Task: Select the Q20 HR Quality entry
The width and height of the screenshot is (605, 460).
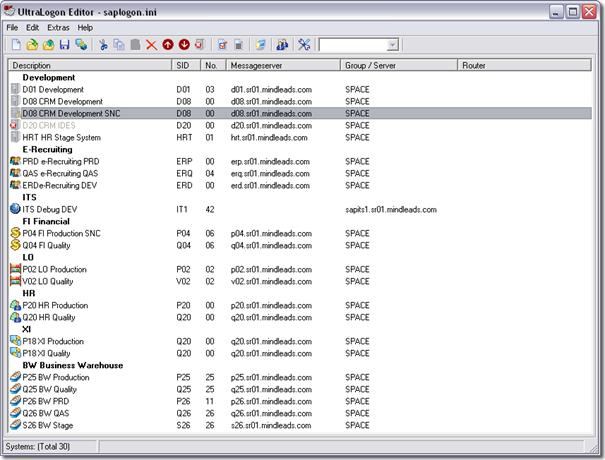Action: coord(49,317)
